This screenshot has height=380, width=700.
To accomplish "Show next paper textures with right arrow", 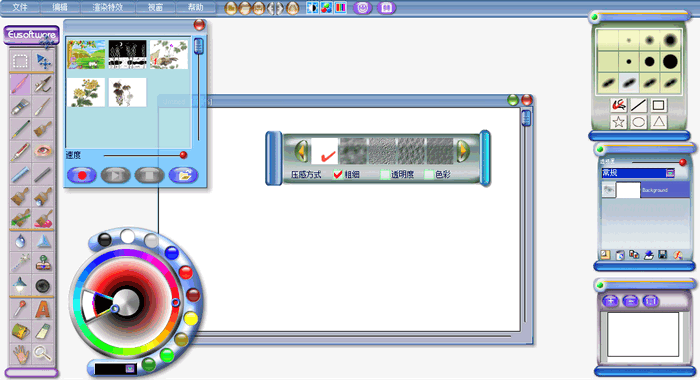I will (x=463, y=151).
